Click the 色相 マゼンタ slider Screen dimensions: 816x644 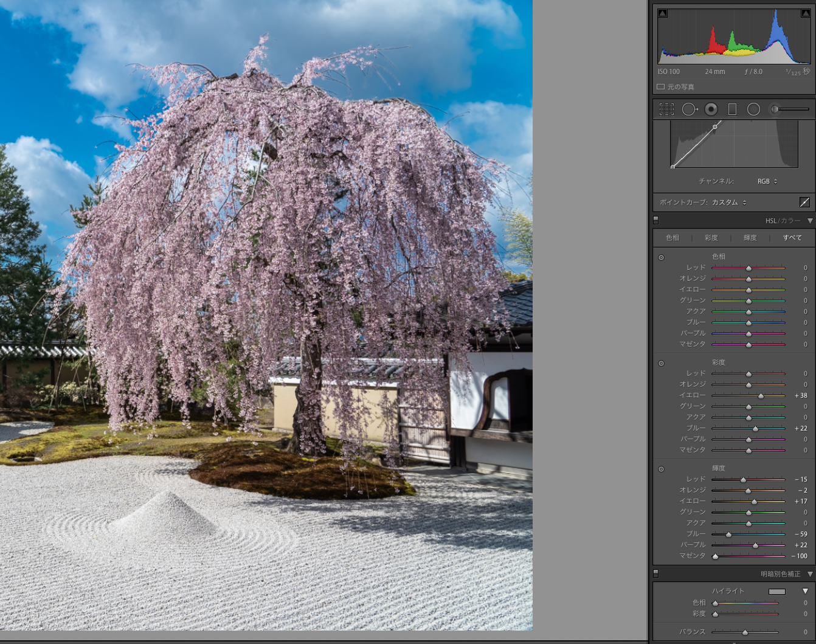749,344
